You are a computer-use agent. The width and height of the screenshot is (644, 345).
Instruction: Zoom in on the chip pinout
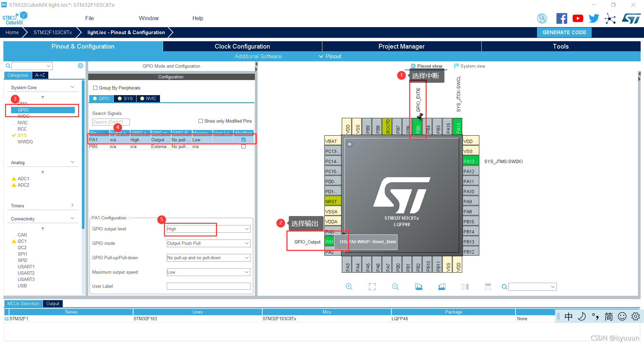(x=349, y=287)
